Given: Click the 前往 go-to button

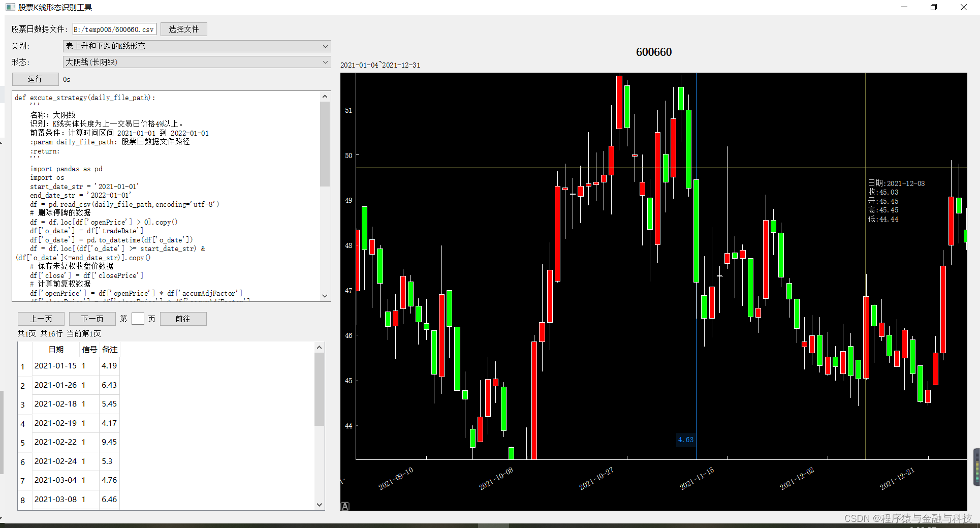Looking at the screenshot, I should (x=183, y=319).
